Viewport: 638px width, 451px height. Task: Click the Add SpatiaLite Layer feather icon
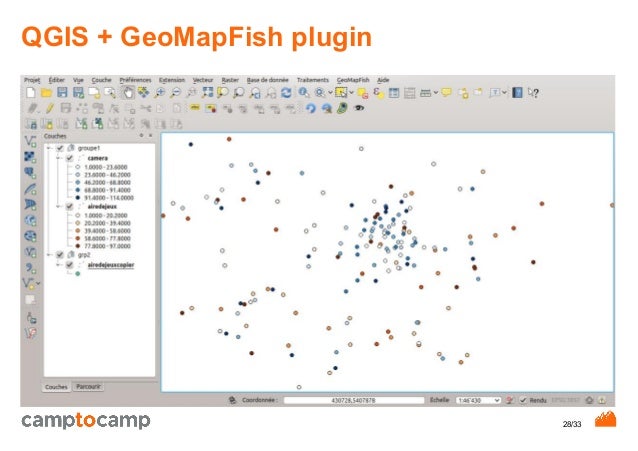pos(30,189)
